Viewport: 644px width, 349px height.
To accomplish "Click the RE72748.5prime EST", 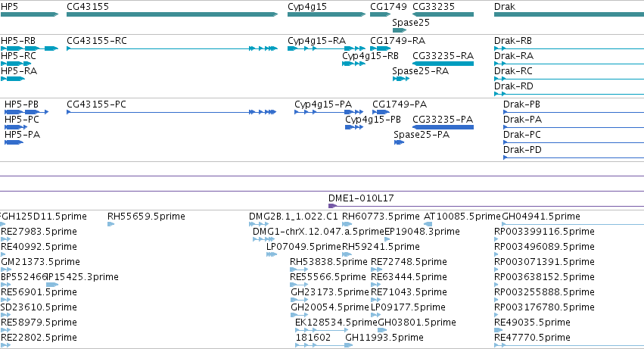I will tap(376, 270).
